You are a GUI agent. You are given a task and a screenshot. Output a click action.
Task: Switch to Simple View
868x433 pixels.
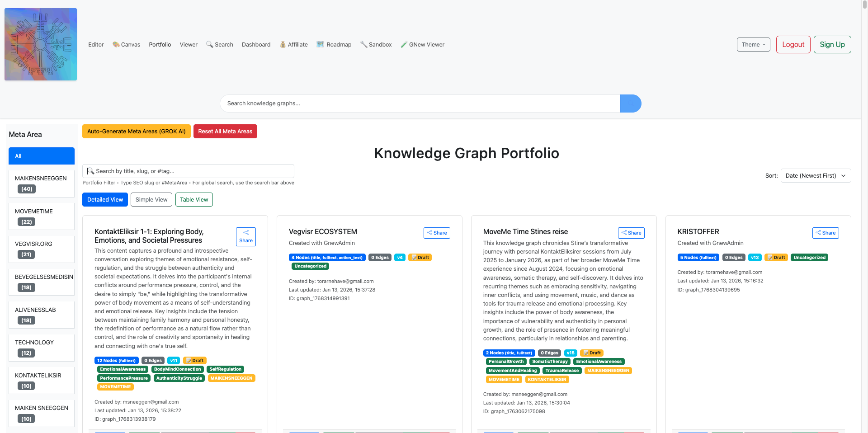click(x=151, y=199)
